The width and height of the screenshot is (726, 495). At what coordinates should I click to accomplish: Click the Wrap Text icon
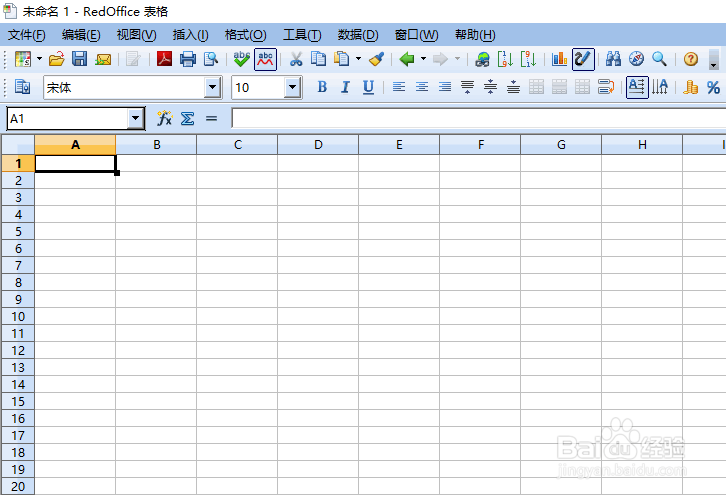pos(606,87)
